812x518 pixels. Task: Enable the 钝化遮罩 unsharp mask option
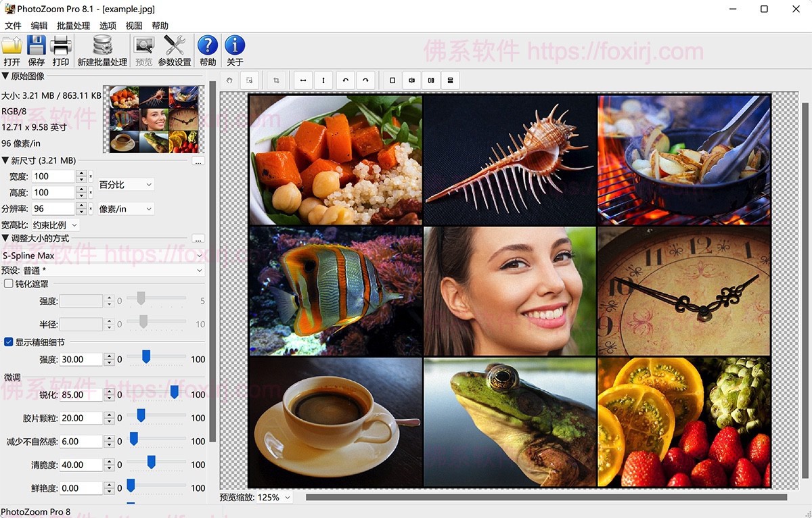pyautogui.click(x=7, y=283)
